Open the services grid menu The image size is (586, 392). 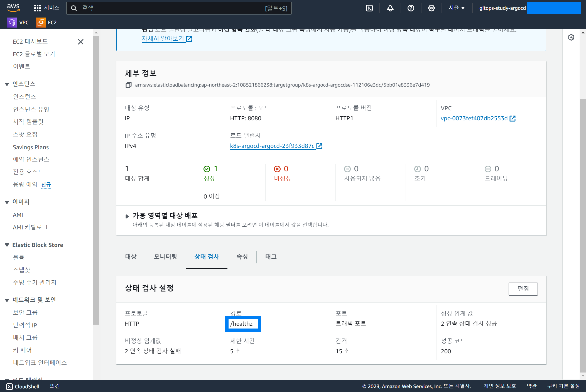(x=38, y=8)
